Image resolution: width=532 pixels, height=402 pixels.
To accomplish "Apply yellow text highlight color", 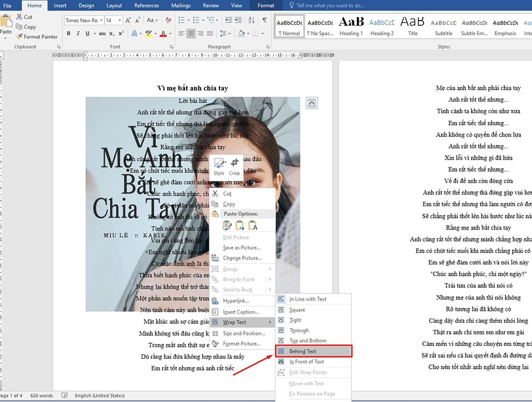I will (x=149, y=33).
